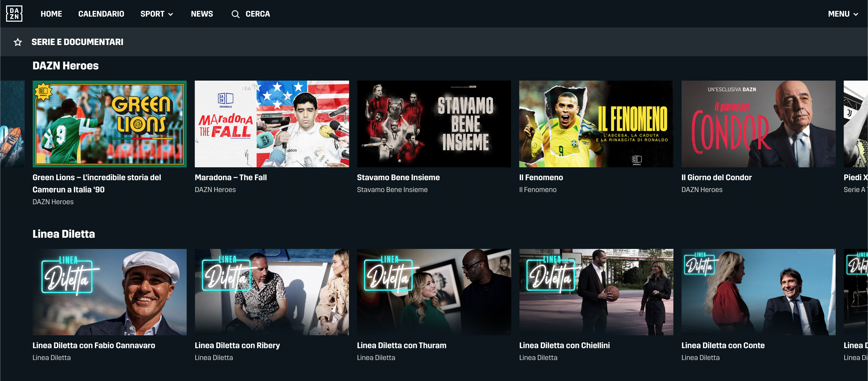
Task: Click Linea Diletta con Fabio Cannavaro title
Action: [94, 345]
